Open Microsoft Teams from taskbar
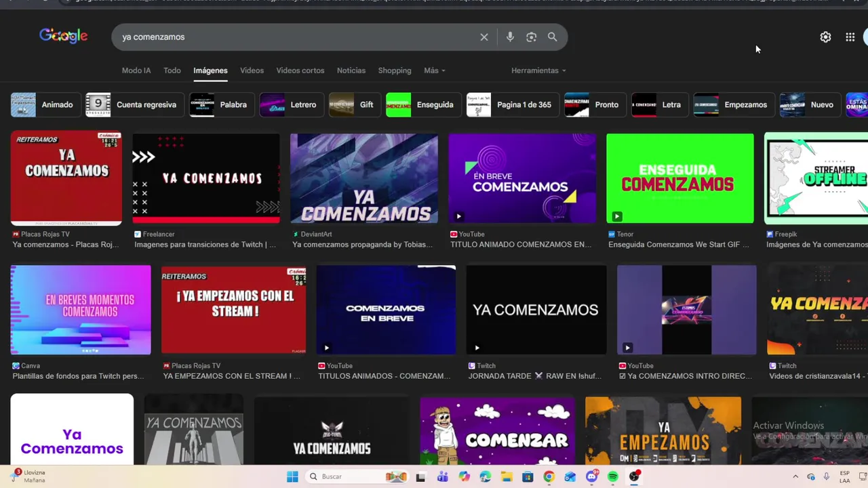The image size is (868, 488). click(x=443, y=477)
